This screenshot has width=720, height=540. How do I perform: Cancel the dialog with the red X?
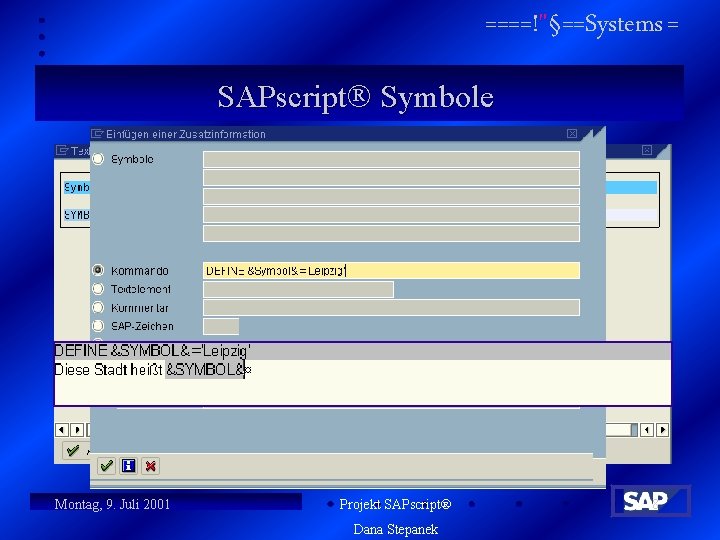(150, 466)
